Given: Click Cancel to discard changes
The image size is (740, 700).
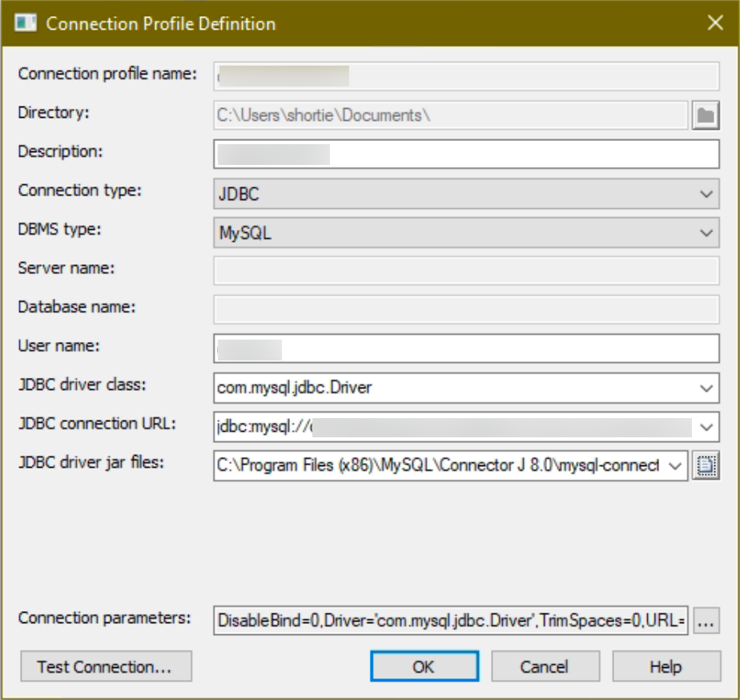Looking at the screenshot, I should click(545, 666).
